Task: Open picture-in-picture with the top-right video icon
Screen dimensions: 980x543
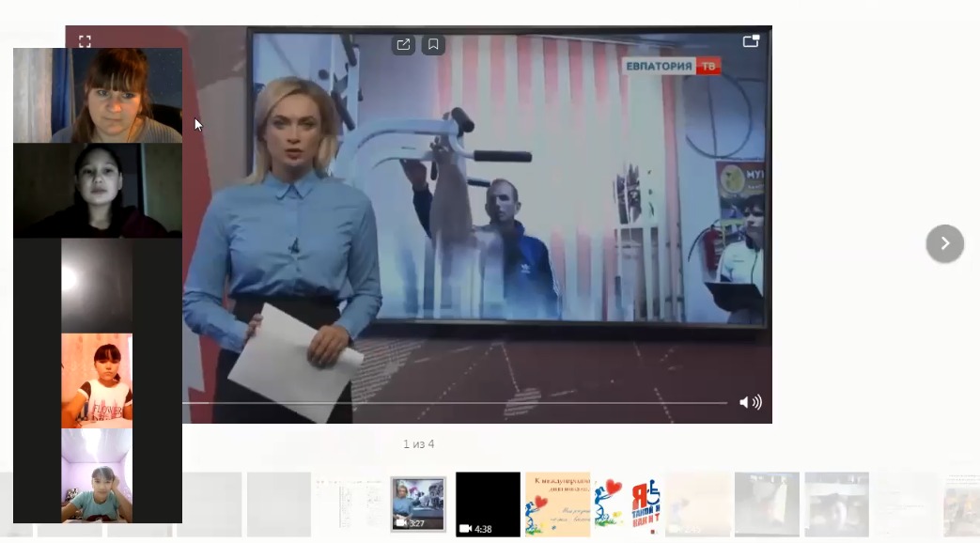Action: click(x=751, y=41)
